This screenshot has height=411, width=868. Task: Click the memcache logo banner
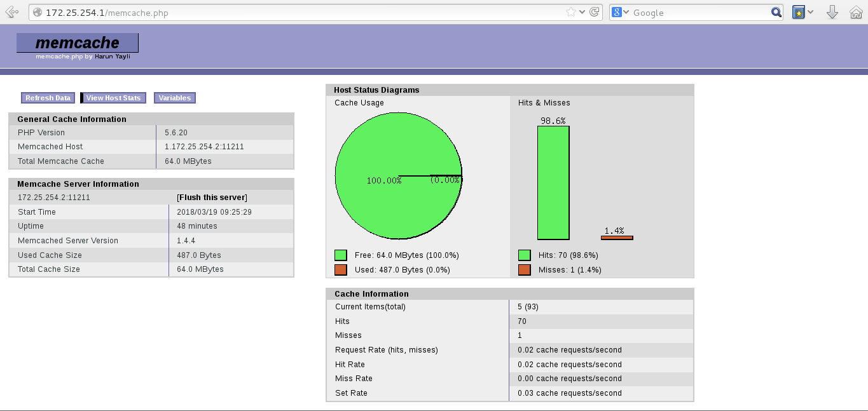78,43
